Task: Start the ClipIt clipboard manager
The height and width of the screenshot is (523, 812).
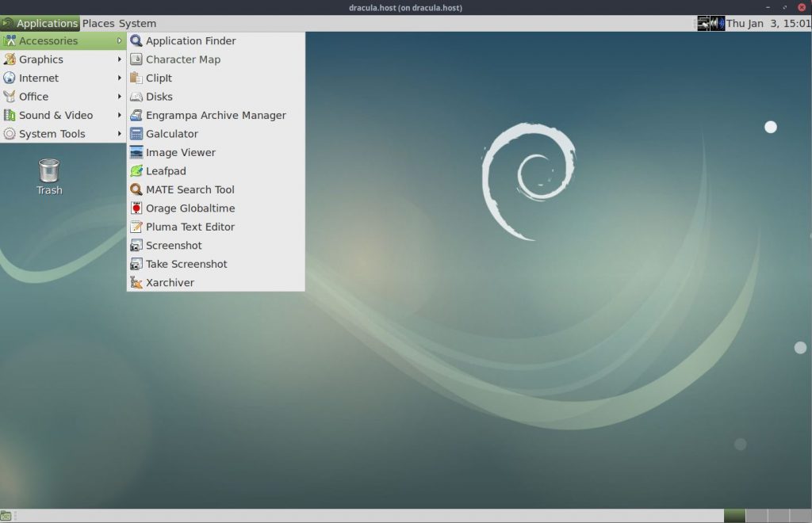Action: pyautogui.click(x=216, y=78)
